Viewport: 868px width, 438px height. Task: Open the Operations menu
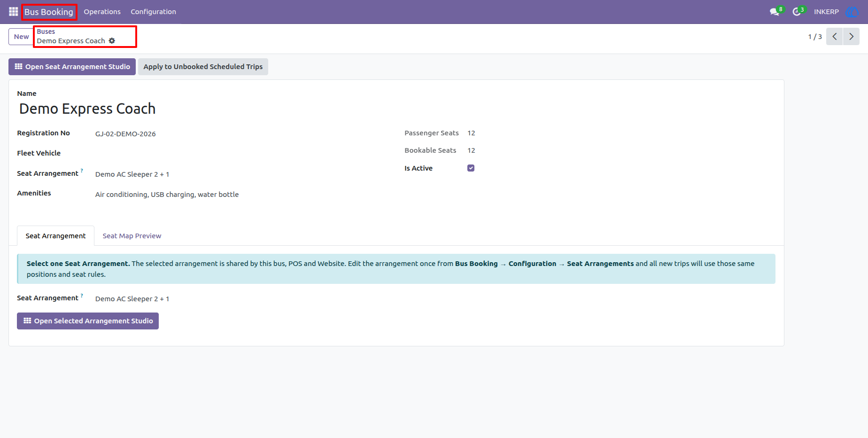pyautogui.click(x=102, y=12)
